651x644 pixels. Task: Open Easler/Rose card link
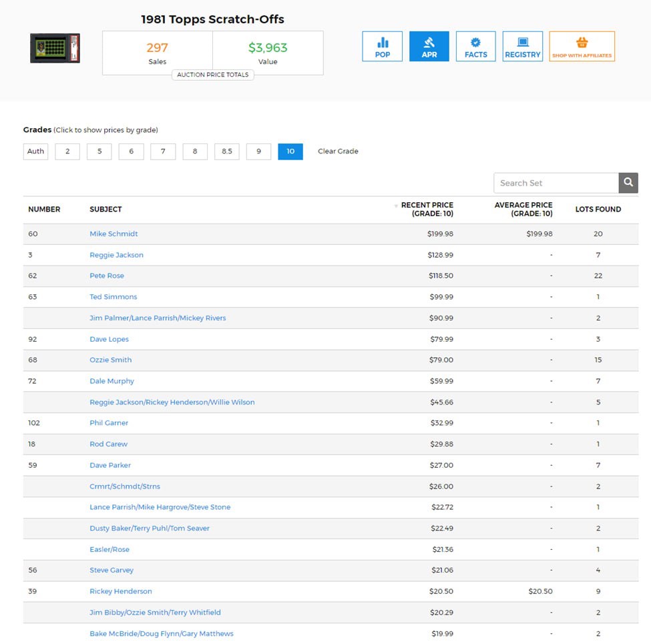110,549
